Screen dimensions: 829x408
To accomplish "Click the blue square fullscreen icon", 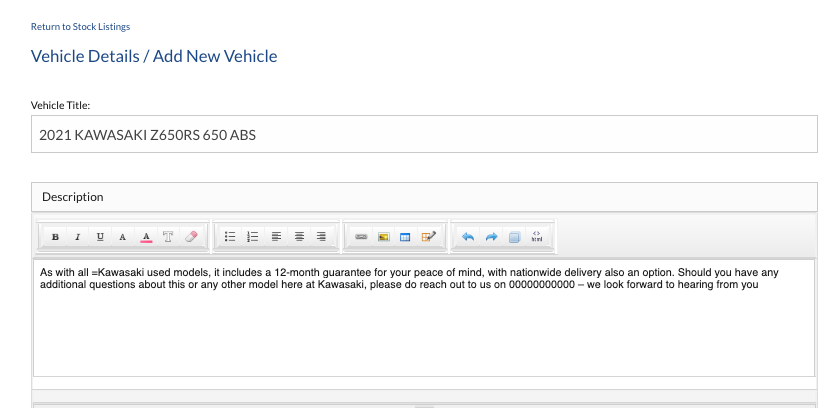I will click(514, 237).
